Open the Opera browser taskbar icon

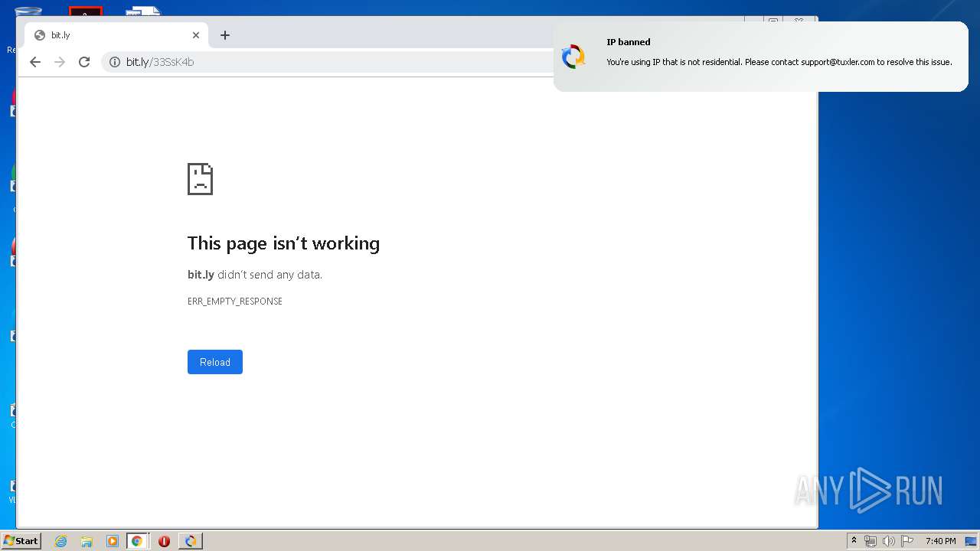[164, 541]
